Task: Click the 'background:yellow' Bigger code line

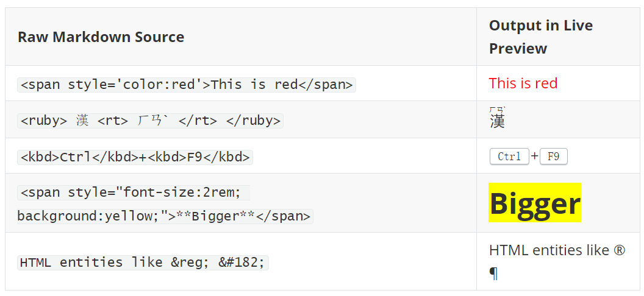Action: [165, 216]
